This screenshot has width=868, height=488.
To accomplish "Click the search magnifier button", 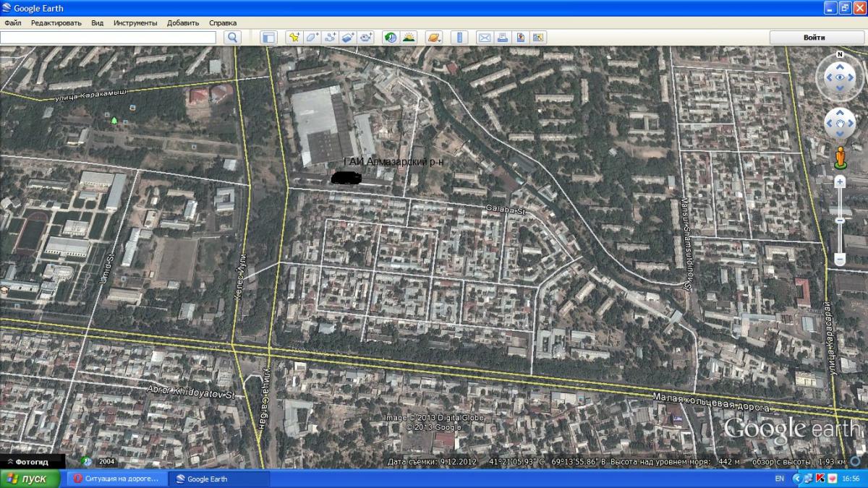I will (231, 38).
